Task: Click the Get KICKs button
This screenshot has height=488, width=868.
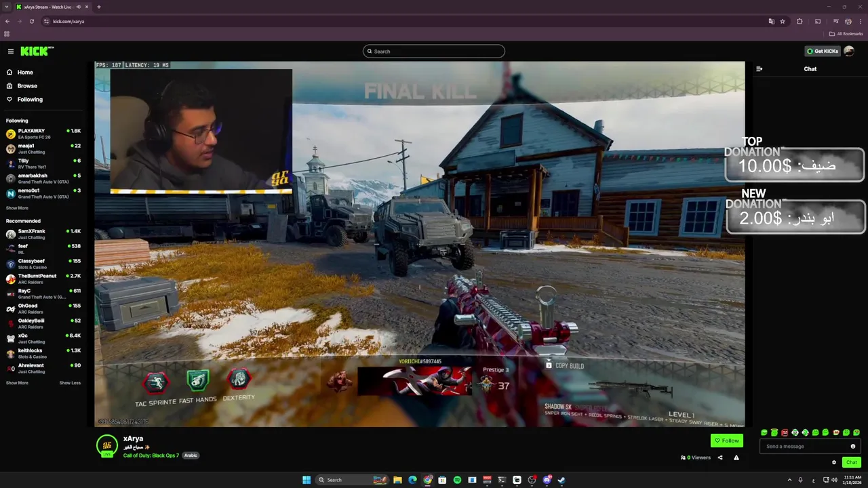Action: point(822,51)
